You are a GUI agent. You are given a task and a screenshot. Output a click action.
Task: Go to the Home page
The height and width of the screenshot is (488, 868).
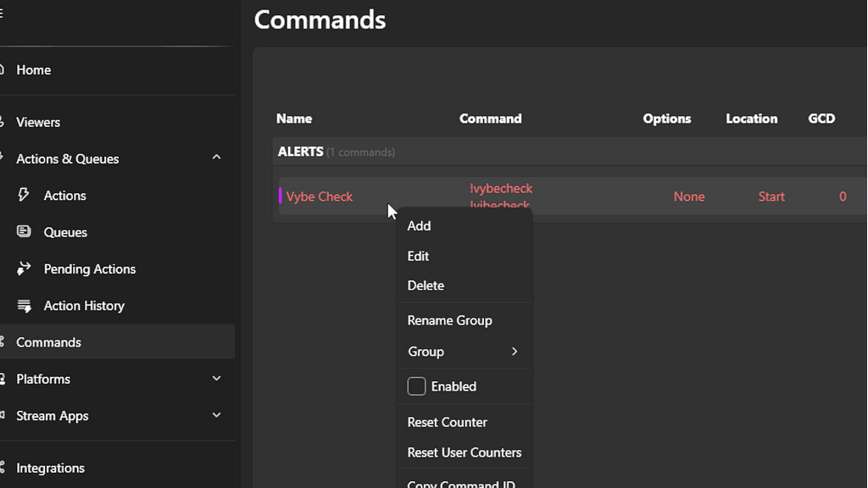pos(34,70)
